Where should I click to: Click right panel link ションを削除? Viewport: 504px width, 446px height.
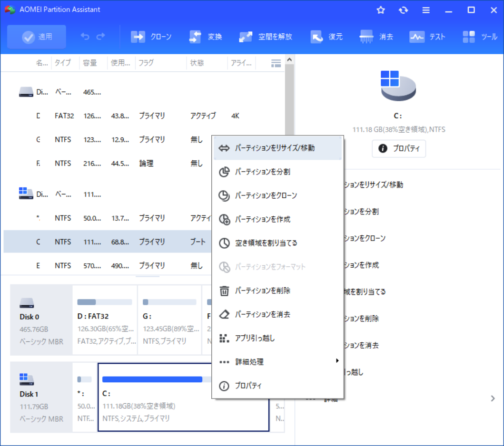(x=361, y=319)
